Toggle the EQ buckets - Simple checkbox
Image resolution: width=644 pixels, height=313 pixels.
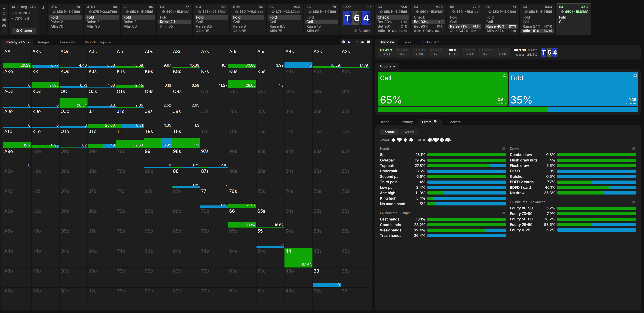pyautogui.click(x=504, y=213)
